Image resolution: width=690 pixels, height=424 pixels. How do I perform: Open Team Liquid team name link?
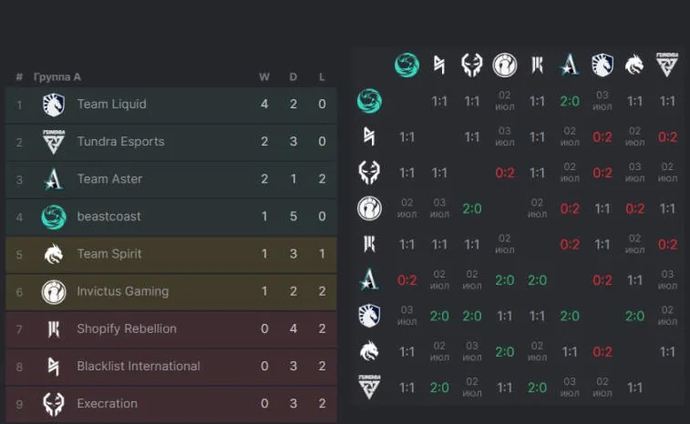[111, 104]
